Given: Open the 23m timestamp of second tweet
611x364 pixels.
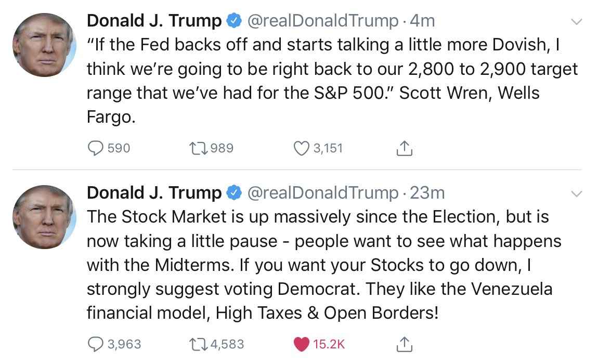Looking at the screenshot, I should click(x=427, y=193).
